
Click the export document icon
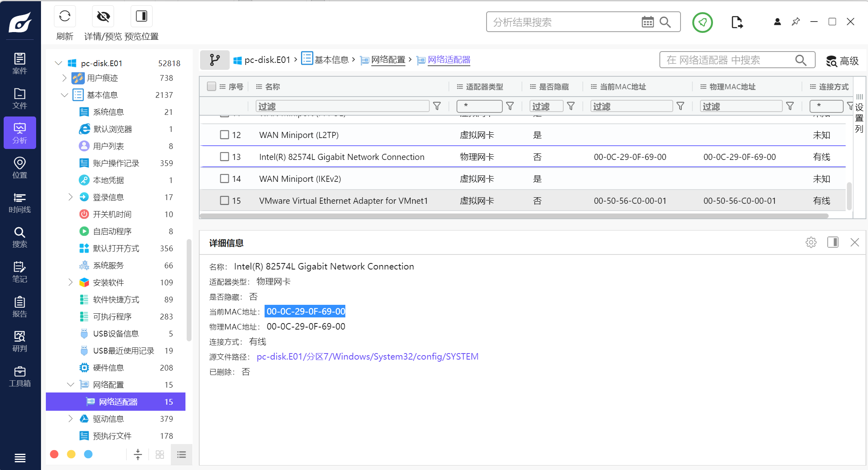tap(737, 22)
